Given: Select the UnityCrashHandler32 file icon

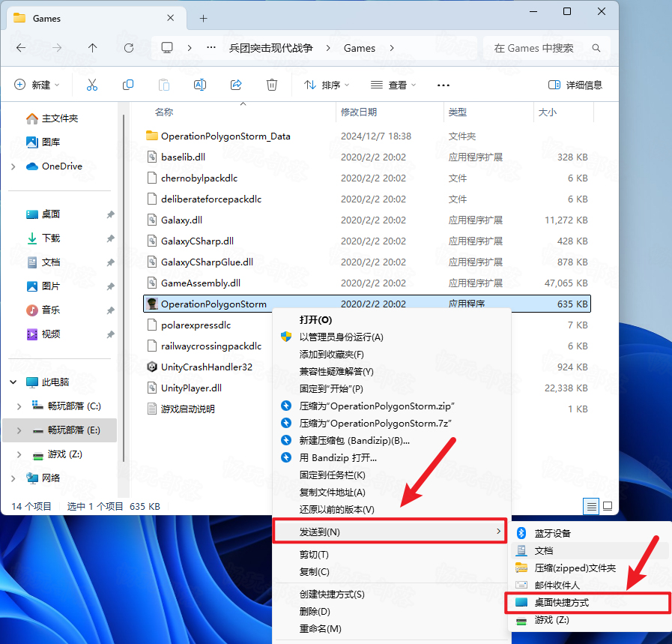Looking at the screenshot, I should [152, 367].
